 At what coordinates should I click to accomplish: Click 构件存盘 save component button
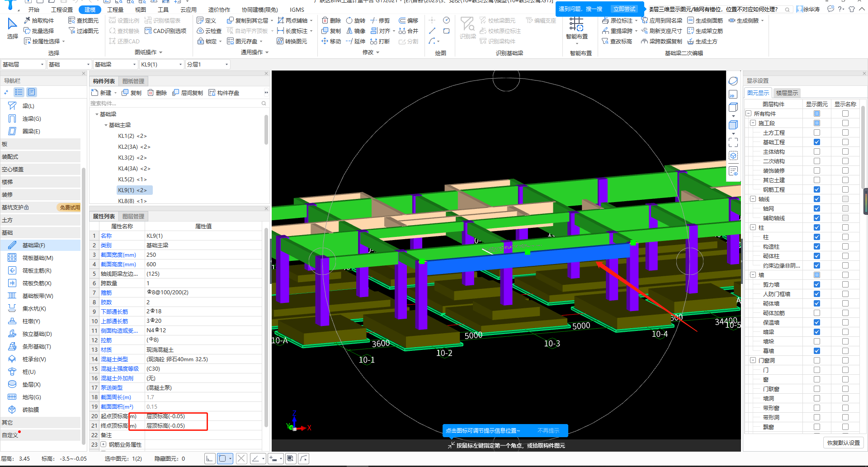224,93
